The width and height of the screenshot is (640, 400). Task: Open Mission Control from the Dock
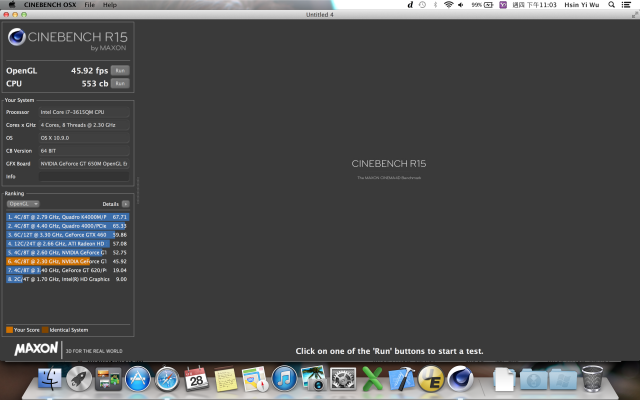108,378
